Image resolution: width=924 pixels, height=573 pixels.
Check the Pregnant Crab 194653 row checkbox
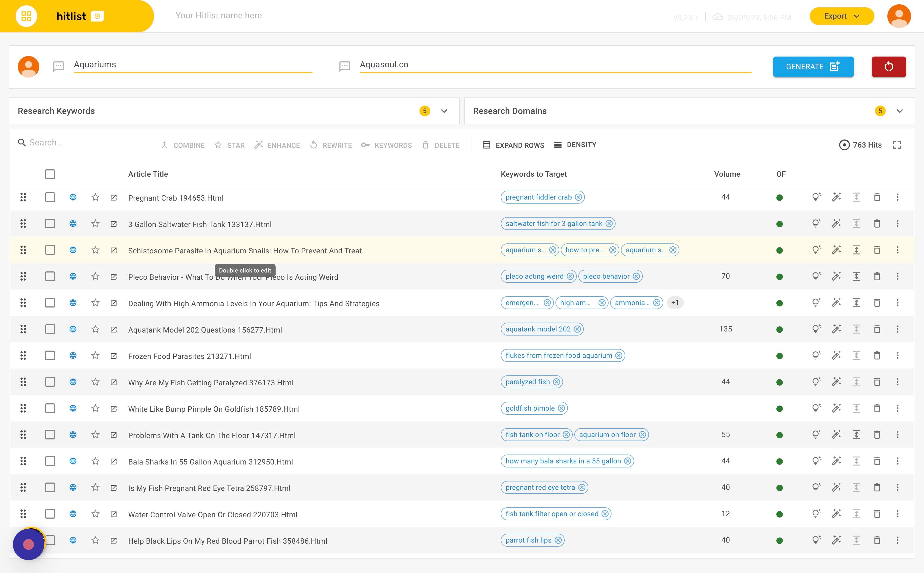(50, 197)
